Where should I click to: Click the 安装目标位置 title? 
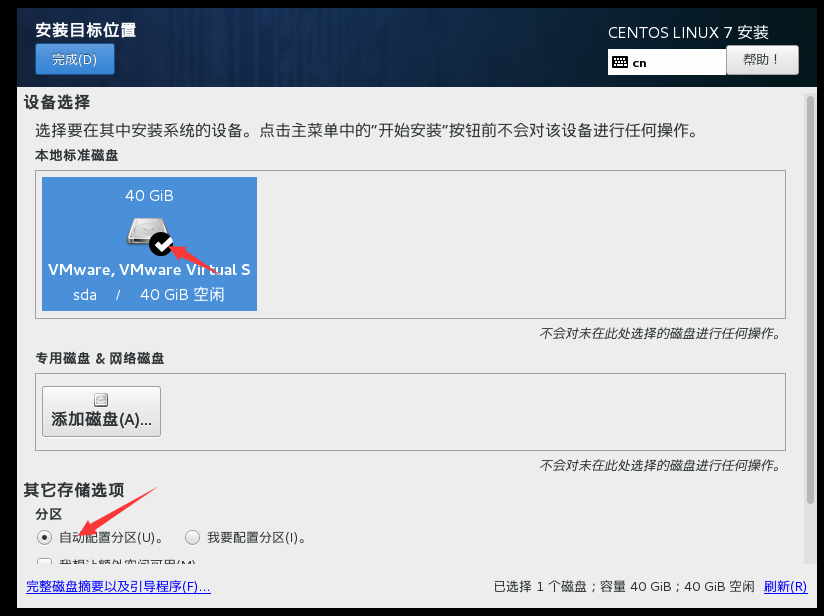click(86, 30)
